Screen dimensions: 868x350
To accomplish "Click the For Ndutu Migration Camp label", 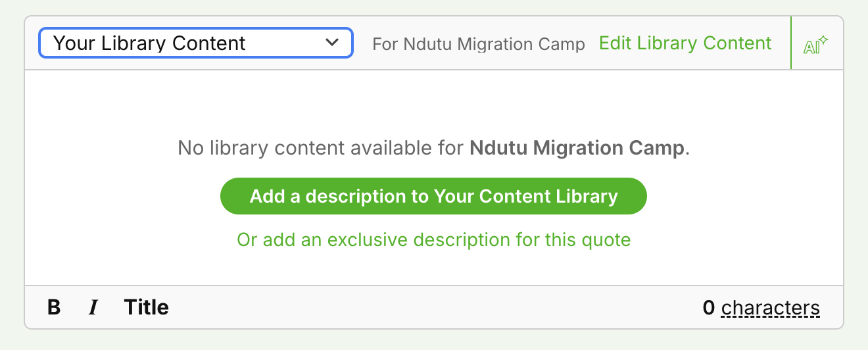I will [478, 44].
